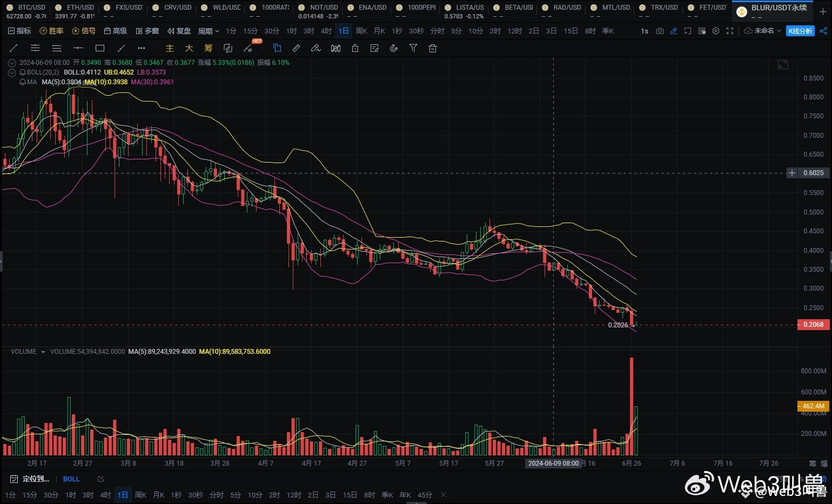Screen dimensions: 832x504
Task: Click the 大 big-order indicator button
Action: pyautogui.click(x=189, y=48)
